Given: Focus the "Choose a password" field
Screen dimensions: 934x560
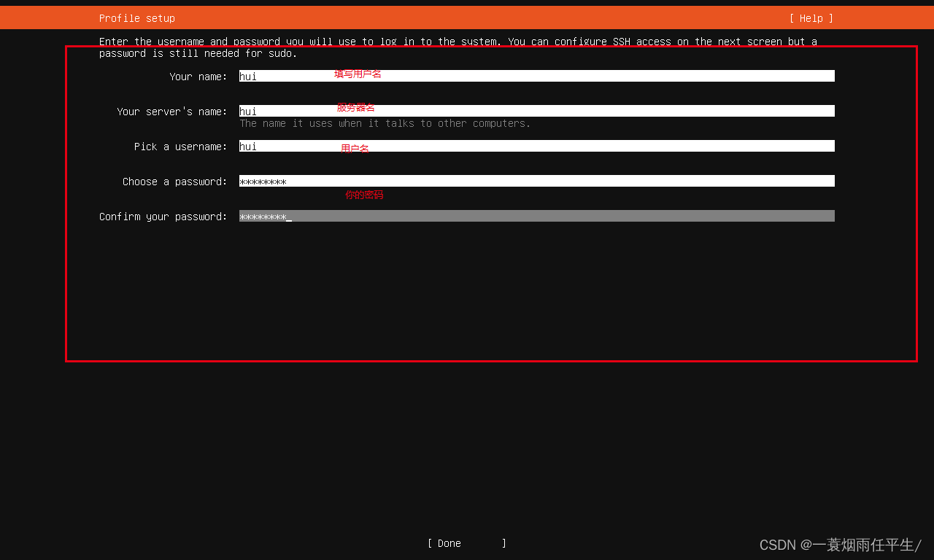Looking at the screenshot, I should [537, 181].
